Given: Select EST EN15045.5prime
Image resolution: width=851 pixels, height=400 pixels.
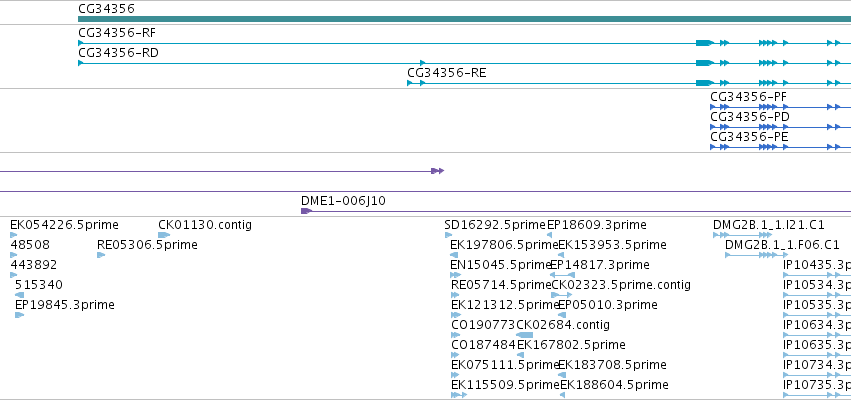Looking at the screenshot, I should tap(501, 265).
